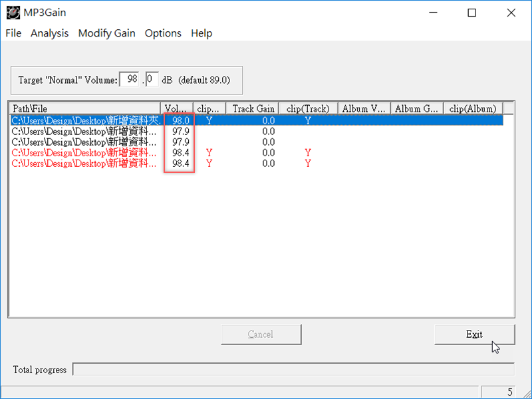This screenshot has width=532, height=399.
Task: Click volume value 98.0 in selected row
Action: (x=180, y=120)
